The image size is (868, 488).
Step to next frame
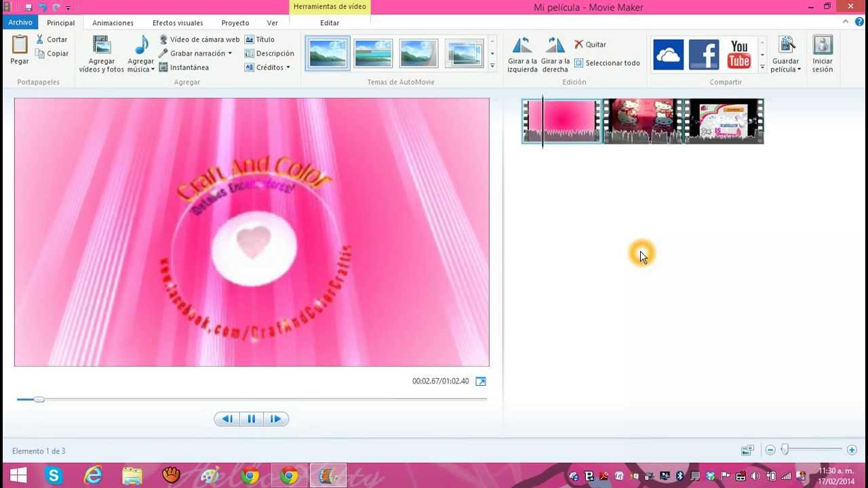276,419
